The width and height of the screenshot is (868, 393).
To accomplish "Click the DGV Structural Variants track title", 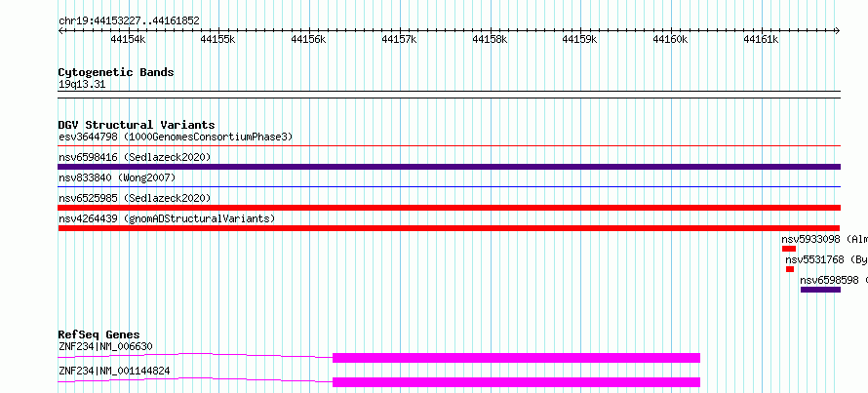I will [137, 125].
